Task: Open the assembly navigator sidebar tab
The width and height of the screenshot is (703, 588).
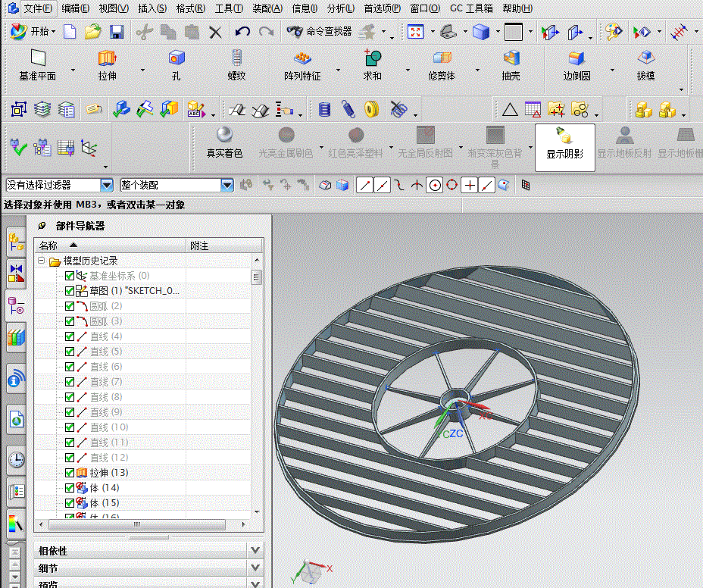Action: 16,242
